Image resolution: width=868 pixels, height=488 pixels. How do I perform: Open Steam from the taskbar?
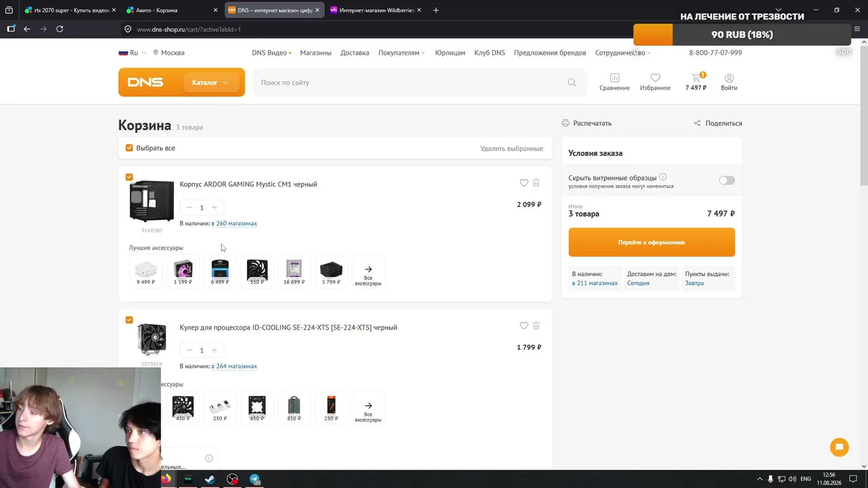tap(210, 479)
